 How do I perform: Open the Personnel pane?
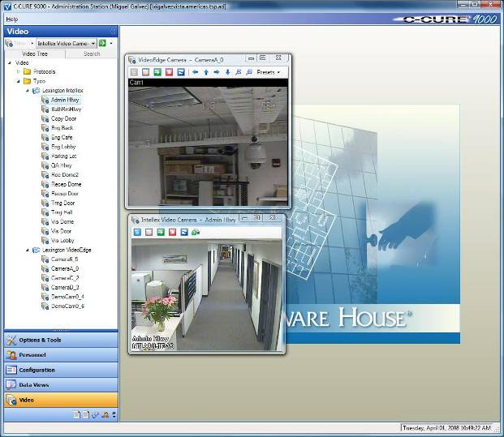(x=61, y=355)
